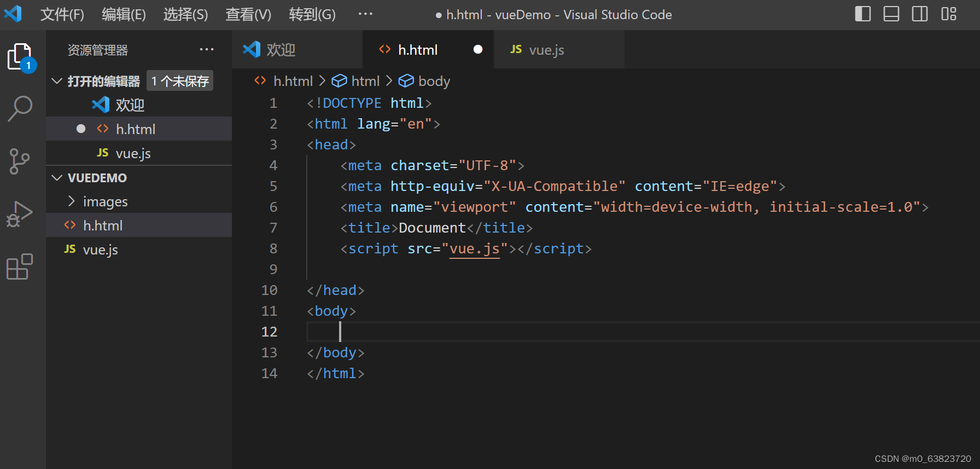Select vue.js in open editors list
Image resolution: width=980 pixels, height=469 pixels.
(139, 153)
